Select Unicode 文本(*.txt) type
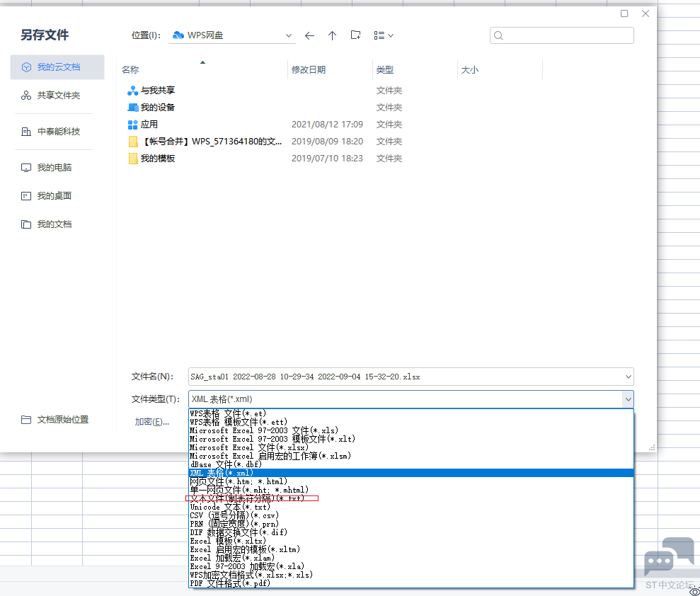 [411, 507]
